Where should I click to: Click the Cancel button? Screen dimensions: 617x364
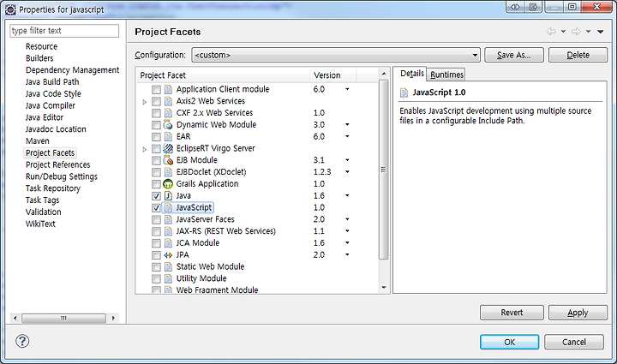click(x=573, y=342)
